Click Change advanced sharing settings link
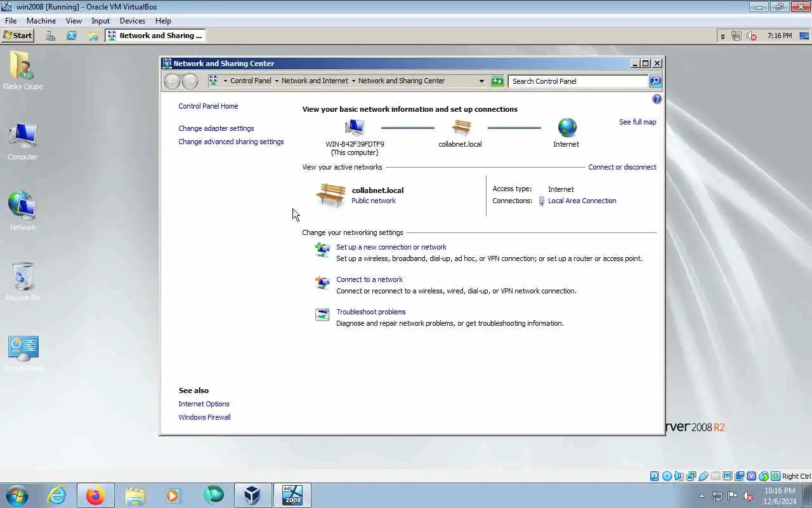This screenshot has width=812, height=508. (x=231, y=142)
